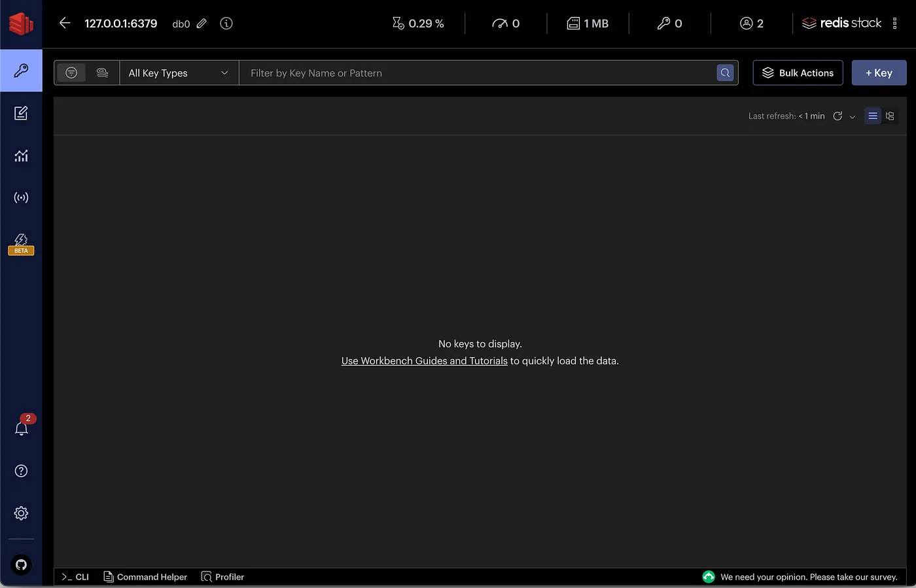Toggle search by values of keys
Screen dimensions: 916x588
click(102, 73)
